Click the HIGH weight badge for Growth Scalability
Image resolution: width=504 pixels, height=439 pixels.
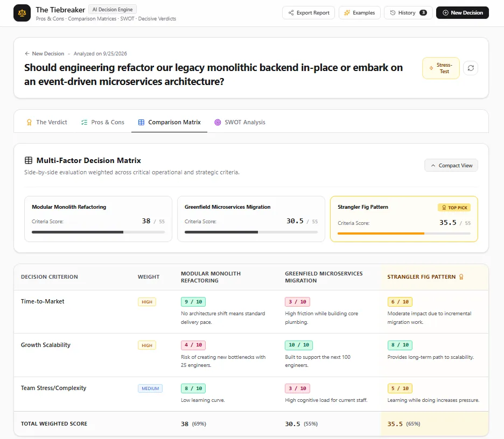tap(147, 345)
